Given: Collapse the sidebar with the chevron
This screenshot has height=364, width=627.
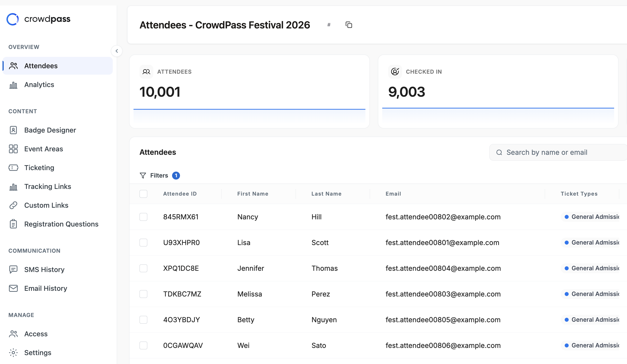Looking at the screenshot, I should pos(117,51).
